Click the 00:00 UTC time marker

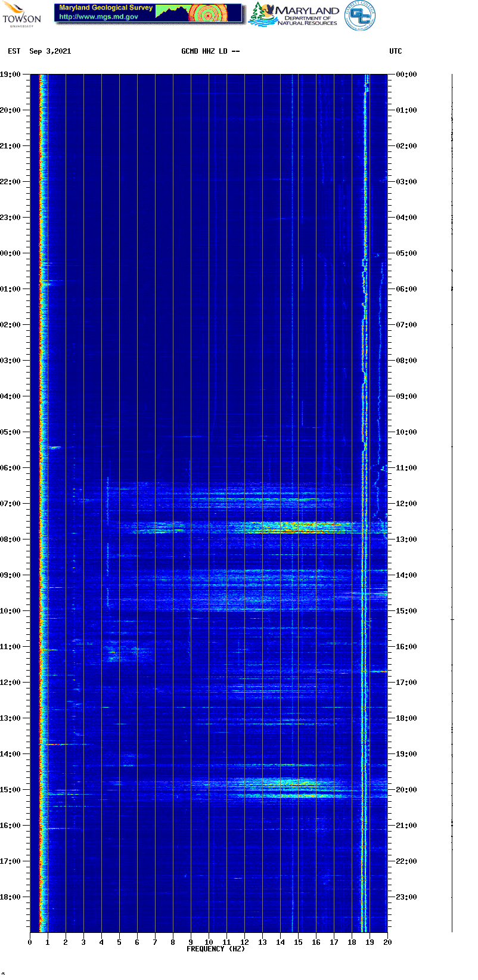point(406,75)
